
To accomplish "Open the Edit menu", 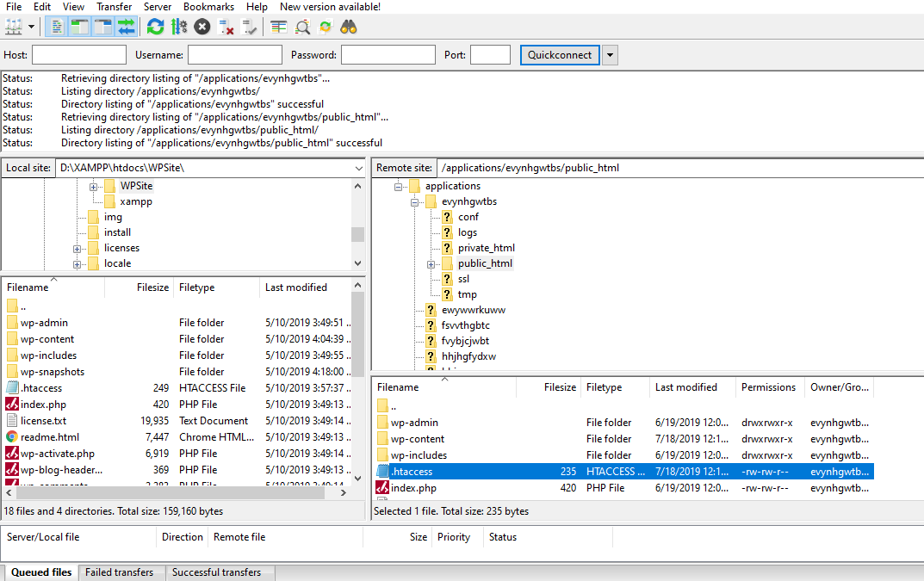I will [42, 7].
